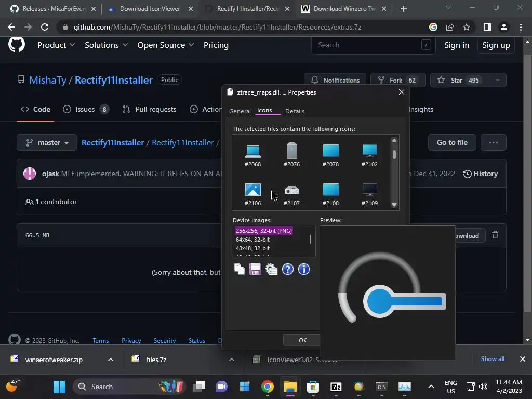
Task: Click Notifications bell button
Action: click(335, 81)
